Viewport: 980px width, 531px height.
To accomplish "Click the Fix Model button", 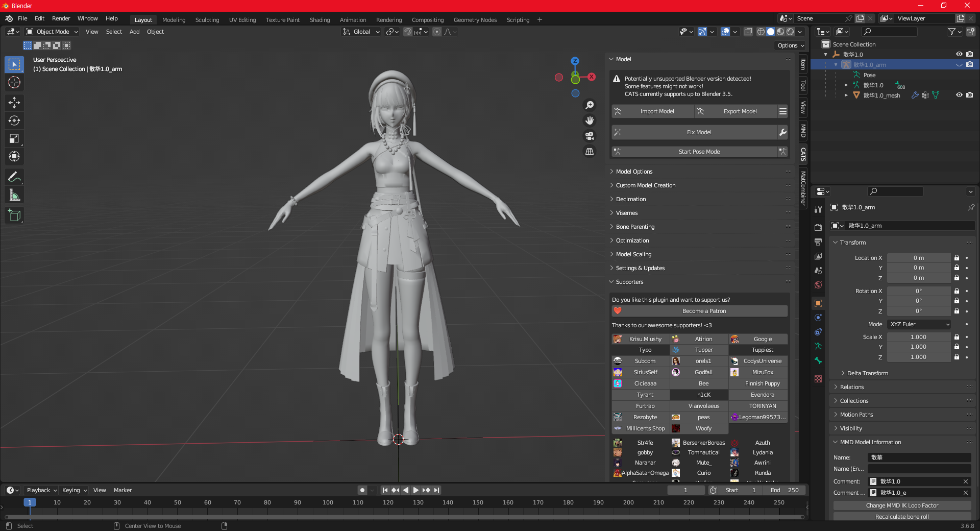I will tap(699, 132).
